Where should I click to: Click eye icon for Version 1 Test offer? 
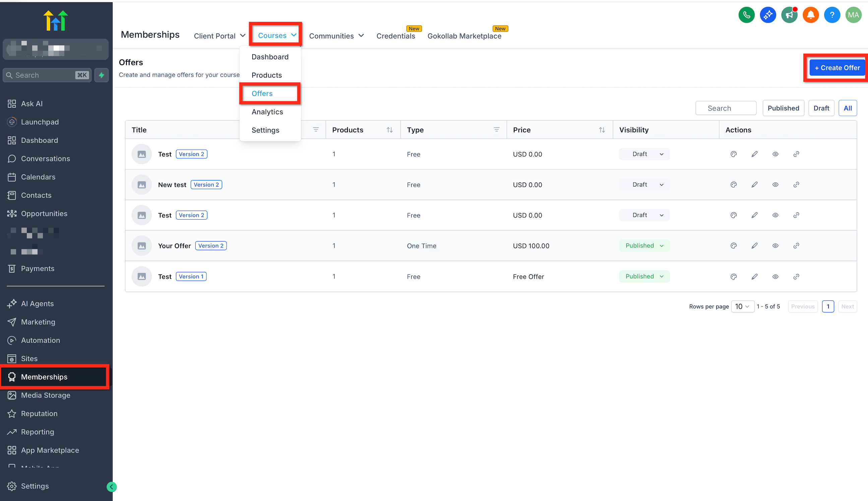click(x=775, y=277)
